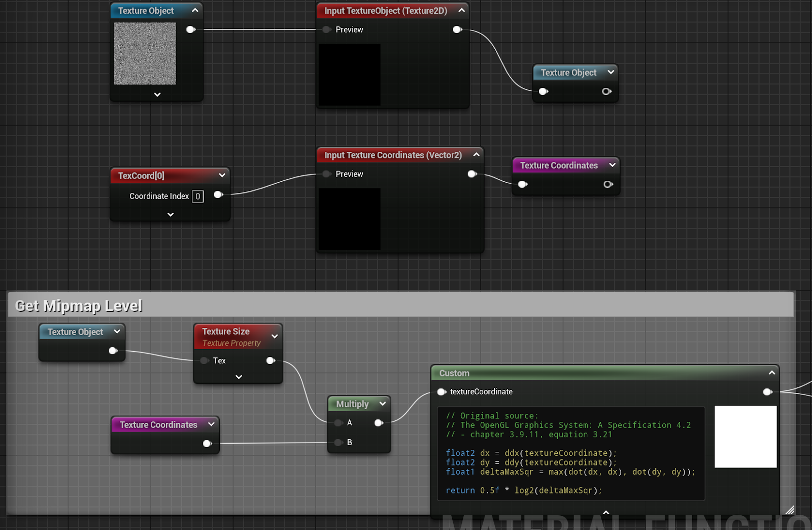This screenshot has height=530, width=812.
Task: Click the Multiply node's A input pin
Action: [339, 423]
